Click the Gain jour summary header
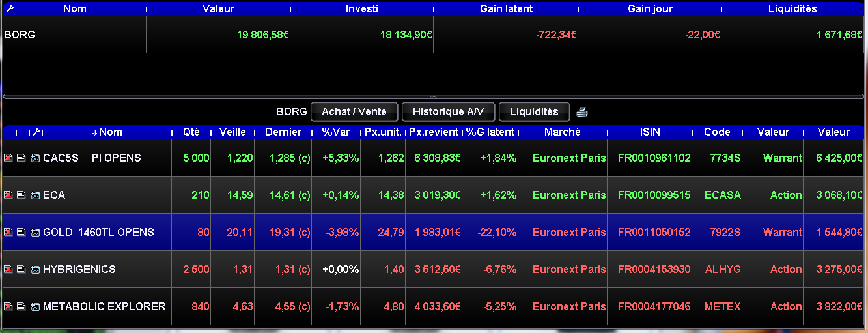 point(650,9)
